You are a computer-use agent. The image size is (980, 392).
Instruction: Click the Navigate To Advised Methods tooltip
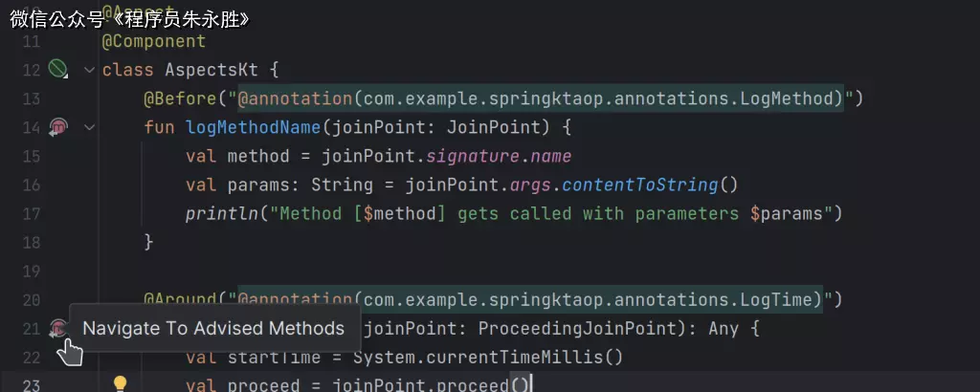coord(212,328)
